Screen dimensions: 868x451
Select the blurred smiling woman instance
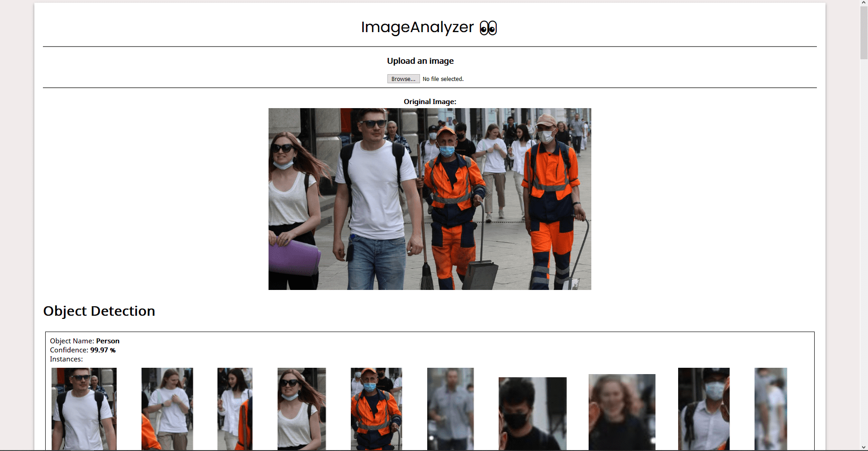pos(621,412)
